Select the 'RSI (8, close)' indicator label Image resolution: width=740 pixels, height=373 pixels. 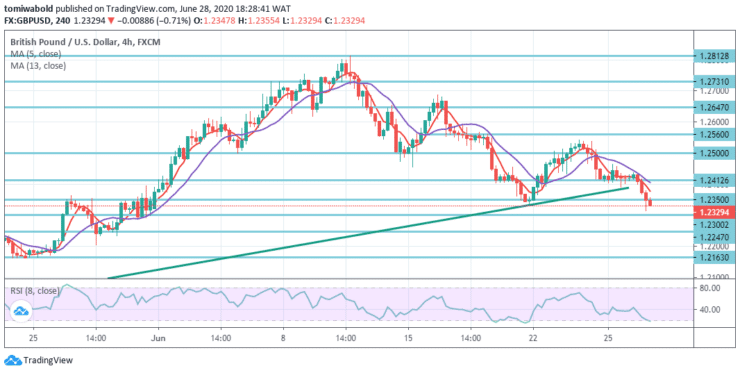(35, 290)
